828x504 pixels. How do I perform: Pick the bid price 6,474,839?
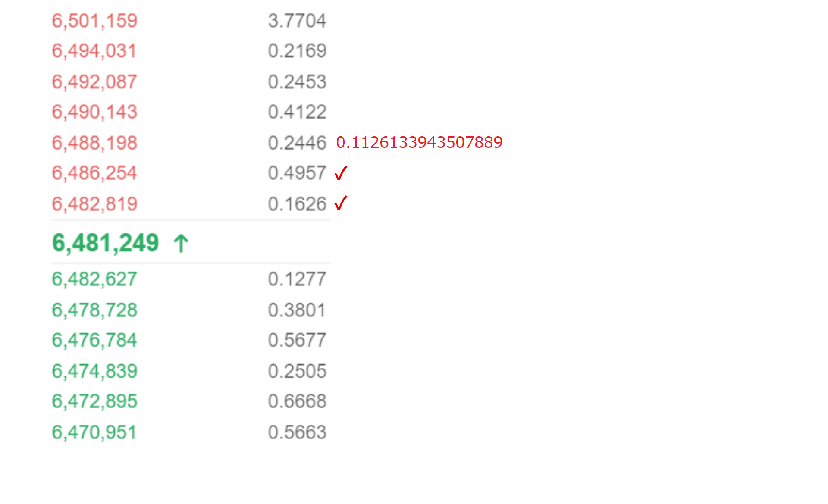pos(94,371)
